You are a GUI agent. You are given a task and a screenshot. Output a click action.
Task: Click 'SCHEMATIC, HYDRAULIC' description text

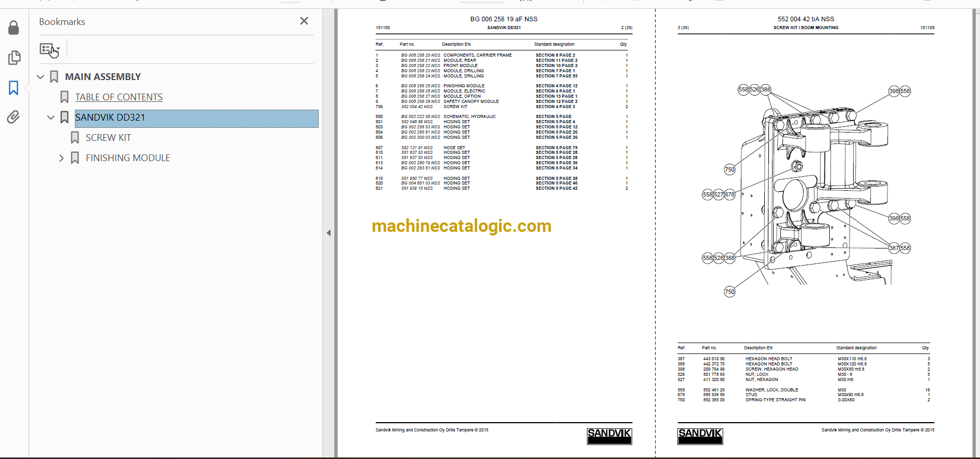point(469,116)
